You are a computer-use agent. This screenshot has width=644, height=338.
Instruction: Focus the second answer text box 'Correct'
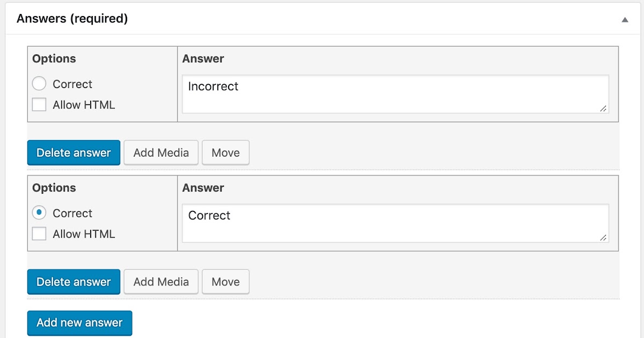(x=395, y=223)
